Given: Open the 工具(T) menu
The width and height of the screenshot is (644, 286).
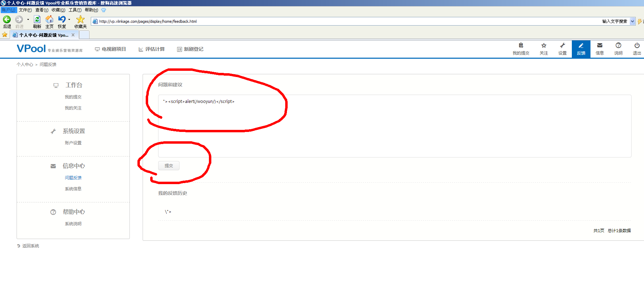Looking at the screenshot, I should tap(75, 10).
